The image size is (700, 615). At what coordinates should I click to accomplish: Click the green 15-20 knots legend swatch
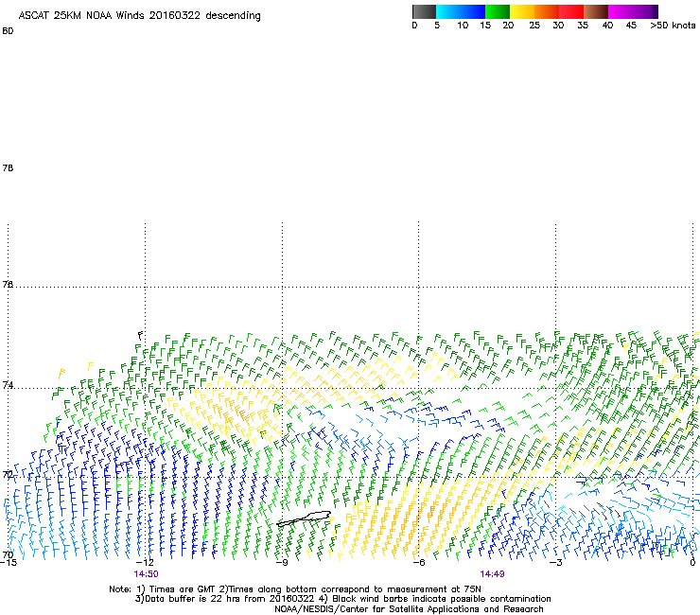tap(498, 11)
